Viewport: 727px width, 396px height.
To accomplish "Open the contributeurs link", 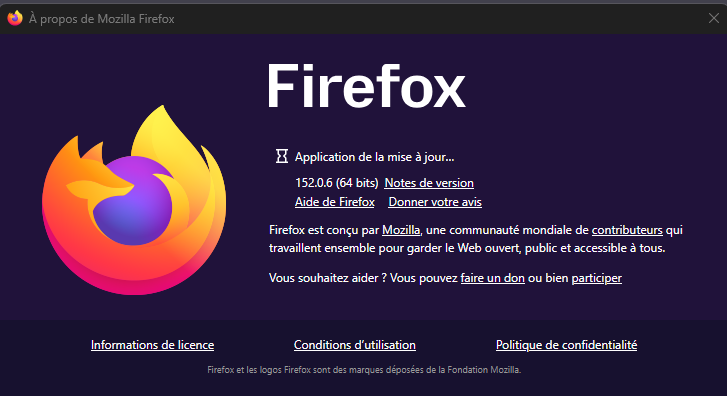I will click(627, 230).
